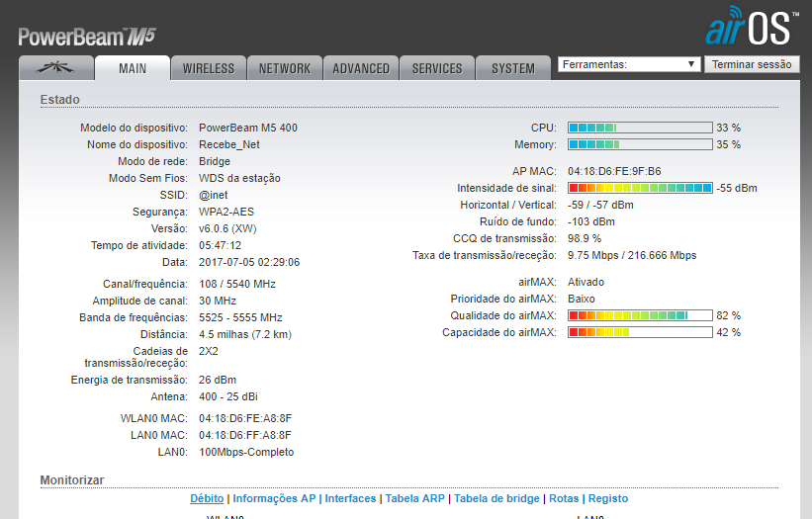
Task: Open the Tabela de bridge link
Action: coord(496,498)
